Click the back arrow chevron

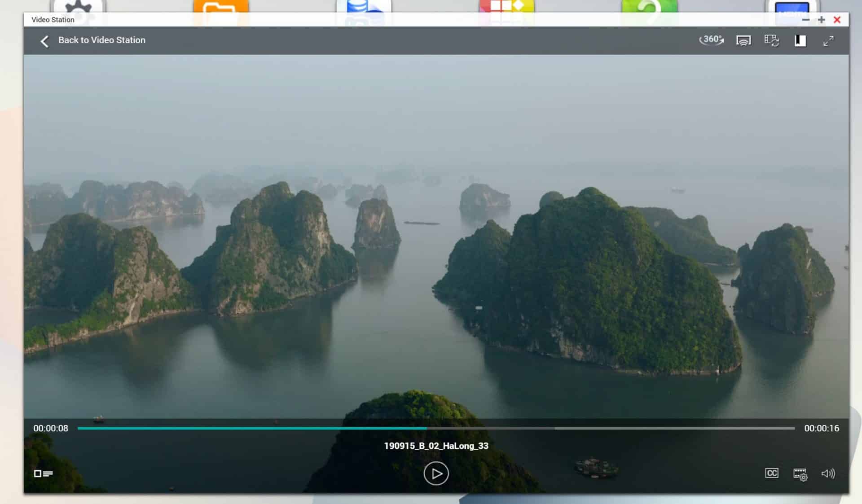44,41
